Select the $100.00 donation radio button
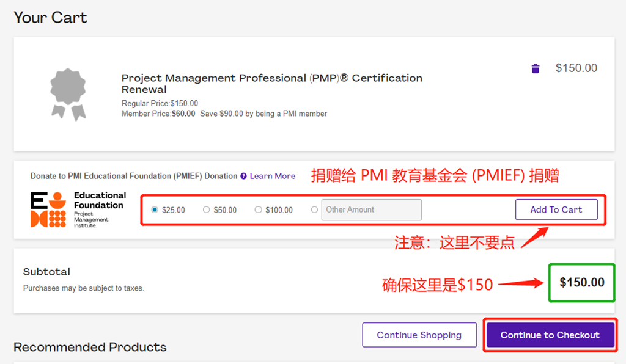The width and height of the screenshot is (626, 364). click(259, 209)
